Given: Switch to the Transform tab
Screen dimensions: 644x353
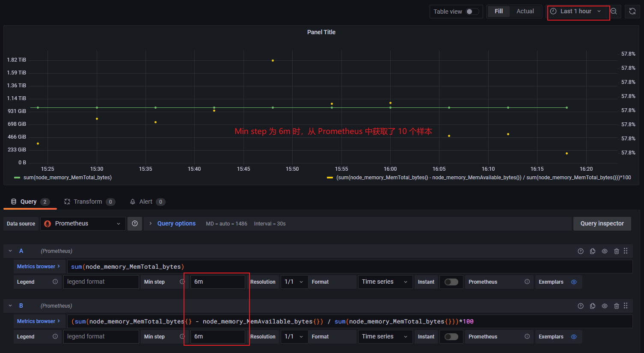Looking at the screenshot, I should [89, 202].
